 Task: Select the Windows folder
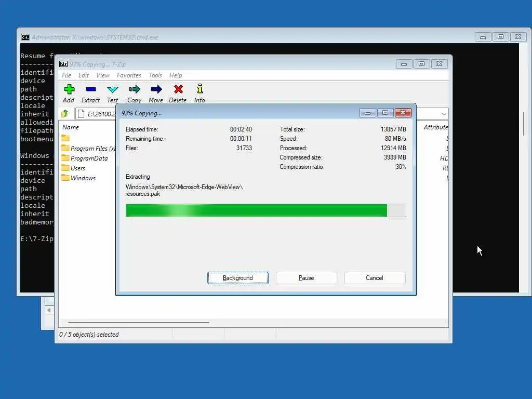point(79,178)
